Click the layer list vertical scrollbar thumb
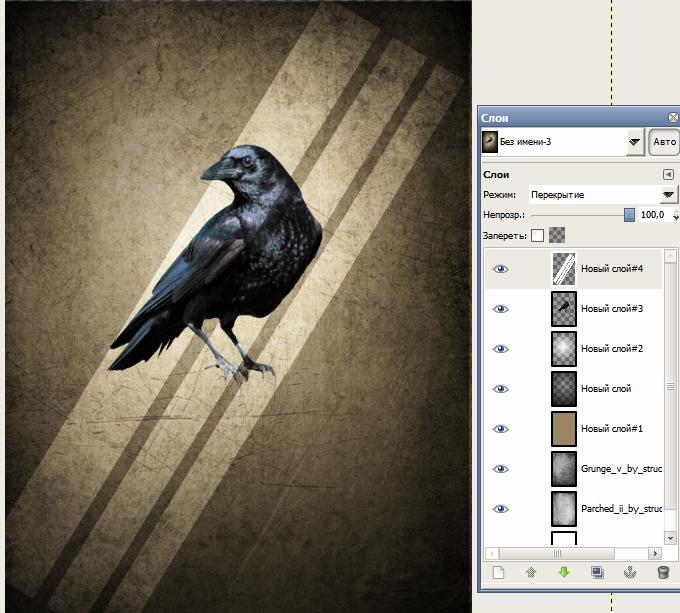The image size is (680, 613). tap(670, 385)
